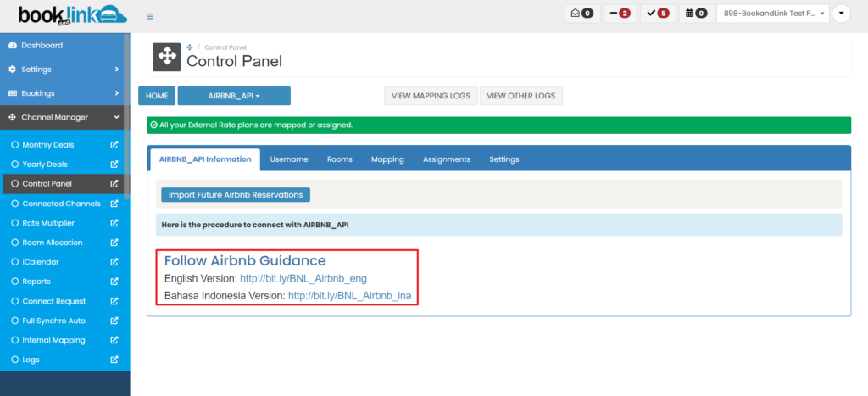Switch to the Mapping tab
The height and width of the screenshot is (396, 868).
click(387, 159)
